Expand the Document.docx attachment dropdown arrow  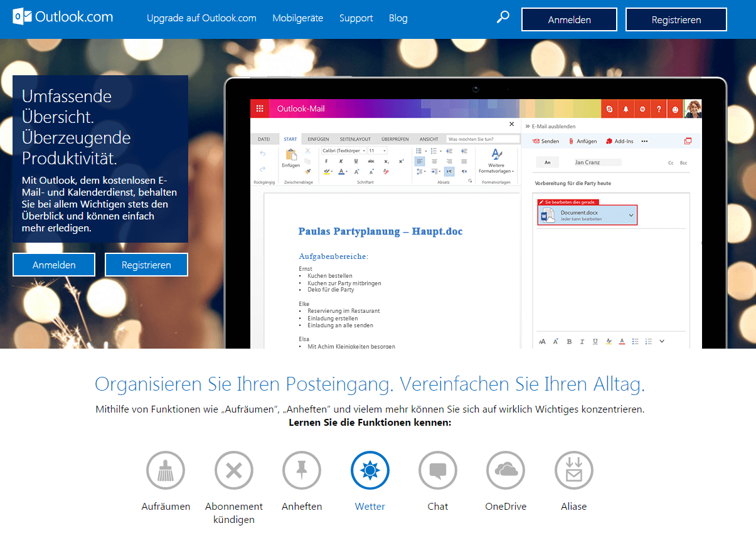631,216
